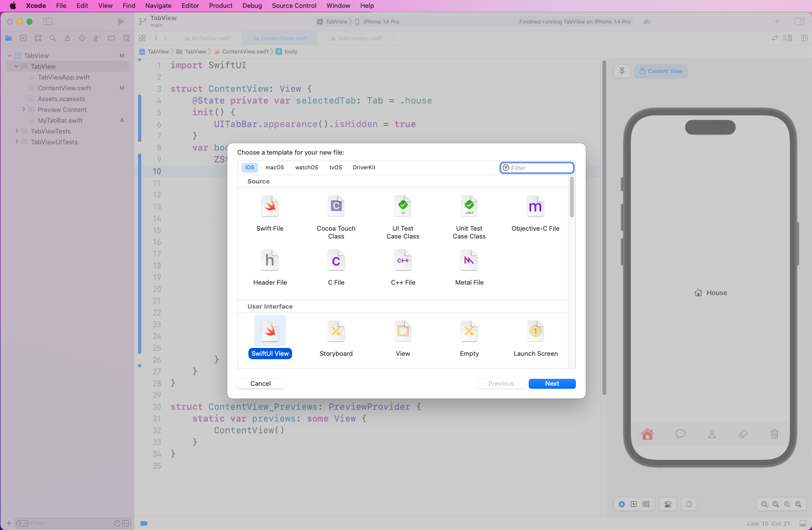Screen dimensions: 812x530
Task: Open the navigator add button menu
Action: 8,524
